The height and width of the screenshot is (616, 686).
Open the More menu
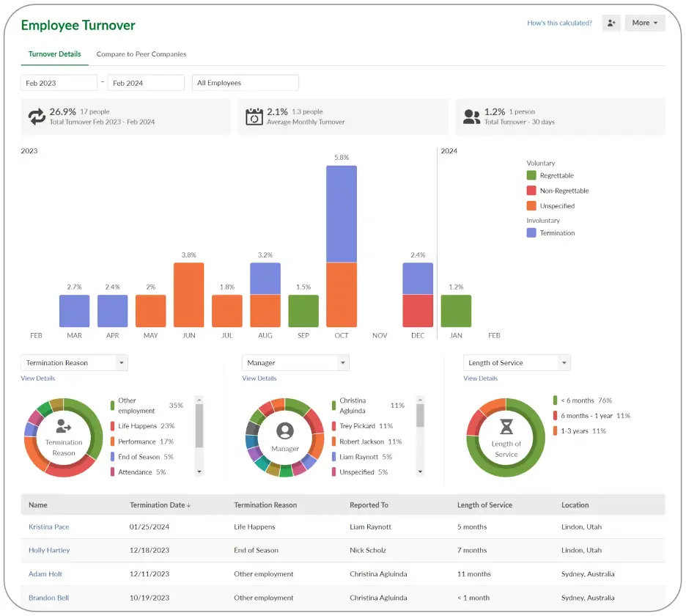coord(643,23)
